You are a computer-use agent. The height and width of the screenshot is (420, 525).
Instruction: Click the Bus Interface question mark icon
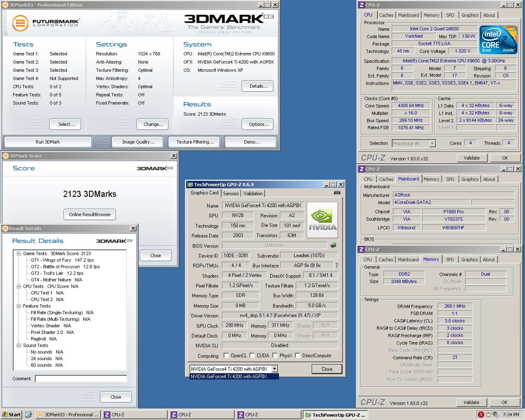337,265
